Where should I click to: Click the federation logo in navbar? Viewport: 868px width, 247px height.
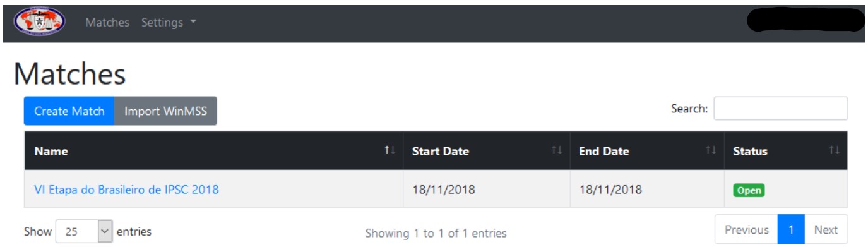pyautogui.click(x=39, y=23)
